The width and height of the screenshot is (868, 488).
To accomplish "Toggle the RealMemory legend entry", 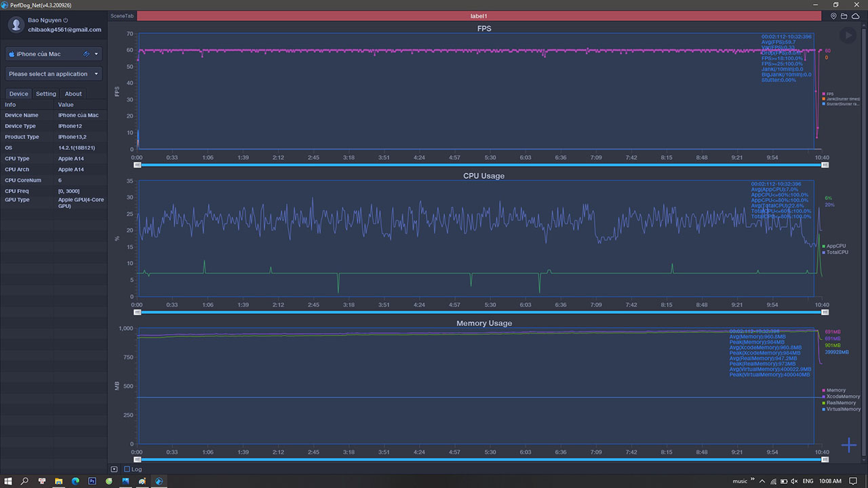I will click(840, 403).
